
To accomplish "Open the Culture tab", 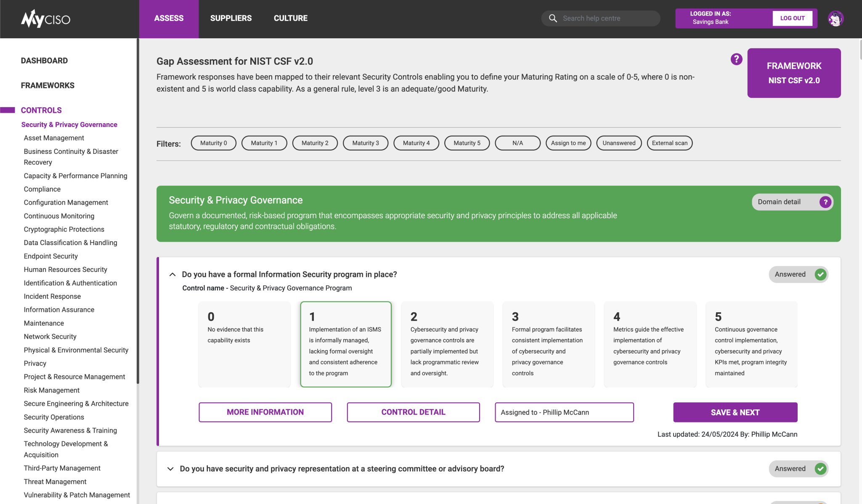I will pyautogui.click(x=291, y=18).
